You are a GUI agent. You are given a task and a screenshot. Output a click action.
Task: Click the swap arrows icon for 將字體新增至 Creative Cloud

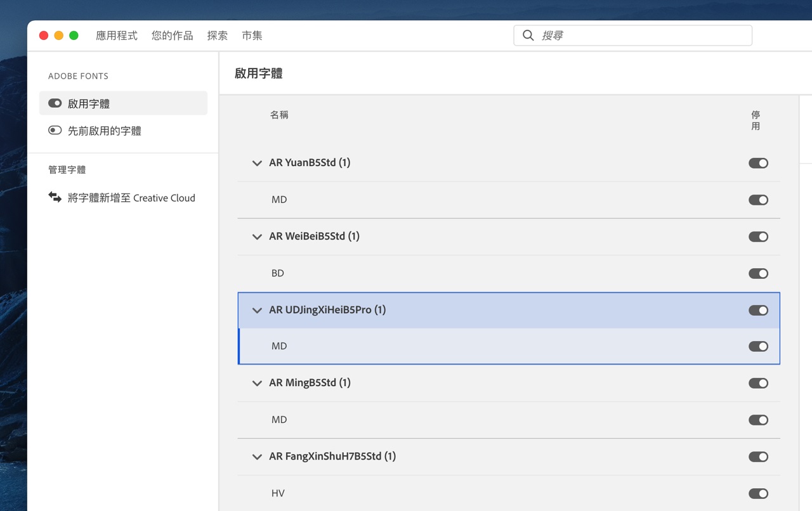[x=55, y=198]
